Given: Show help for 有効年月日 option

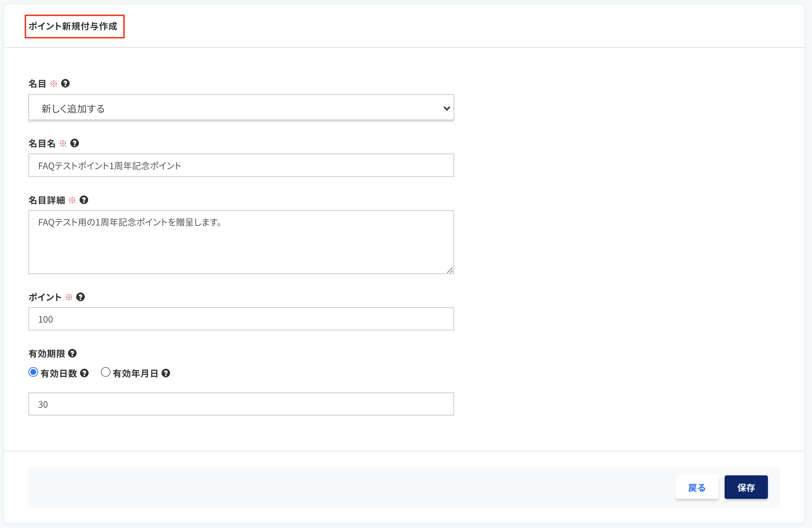Looking at the screenshot, I should [x=166, y=373].
